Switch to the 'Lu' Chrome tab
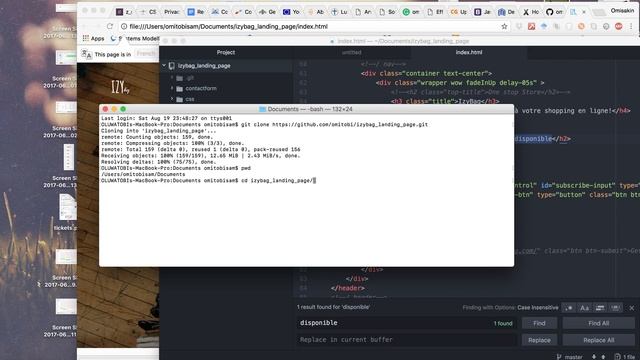The height and width of the screenshot is (360, 640). 339,12
